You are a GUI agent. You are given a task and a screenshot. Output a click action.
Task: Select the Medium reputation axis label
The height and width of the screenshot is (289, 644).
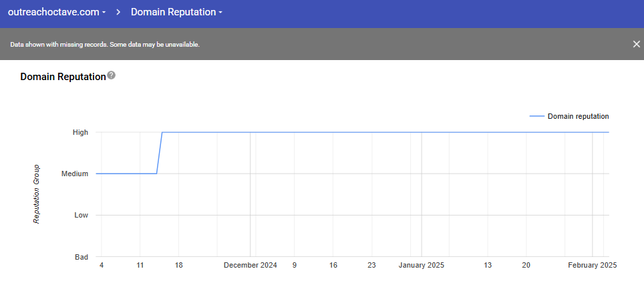point(75,174)
